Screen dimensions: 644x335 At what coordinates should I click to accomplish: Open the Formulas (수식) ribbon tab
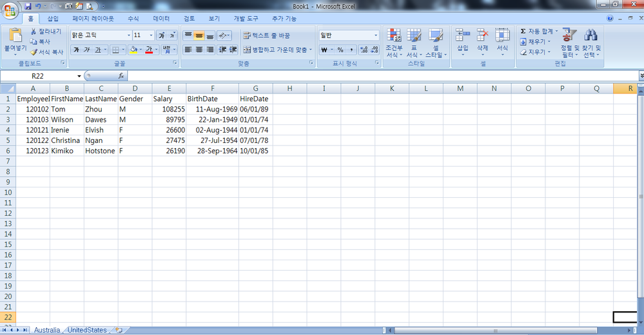133,19
